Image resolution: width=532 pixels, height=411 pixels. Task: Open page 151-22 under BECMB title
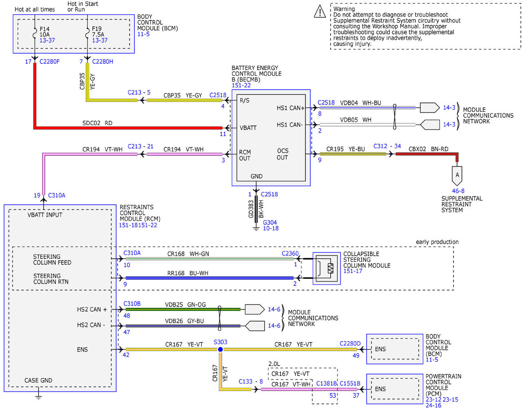[240, 85]
